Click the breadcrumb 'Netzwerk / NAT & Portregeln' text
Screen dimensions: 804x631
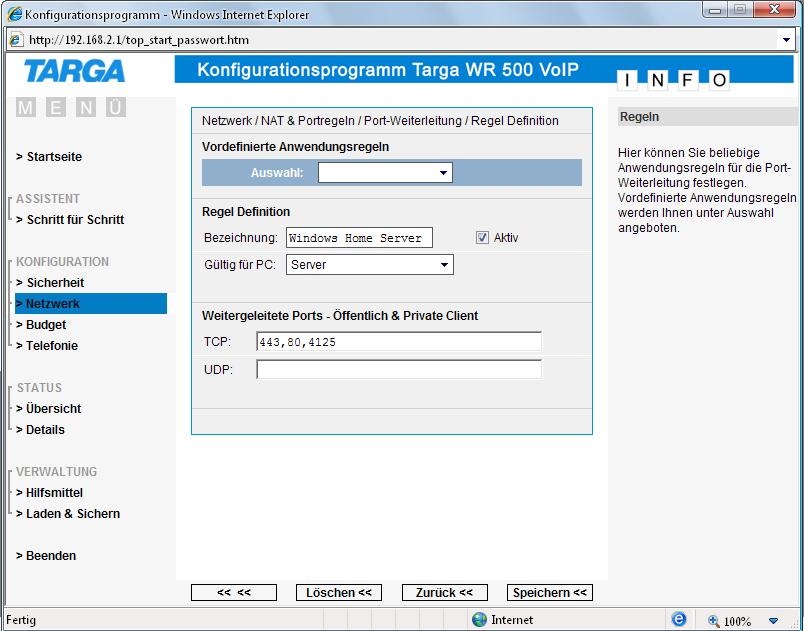tap(278, 121)
